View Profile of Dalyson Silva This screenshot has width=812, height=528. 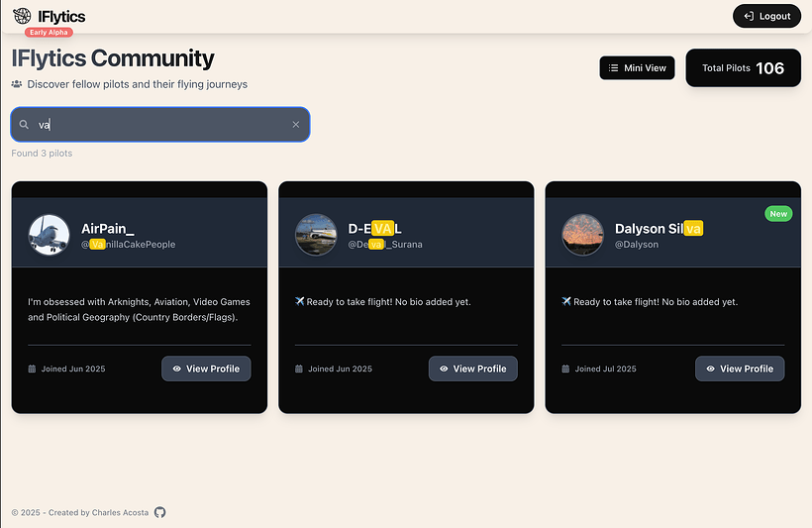coord(740,369)
